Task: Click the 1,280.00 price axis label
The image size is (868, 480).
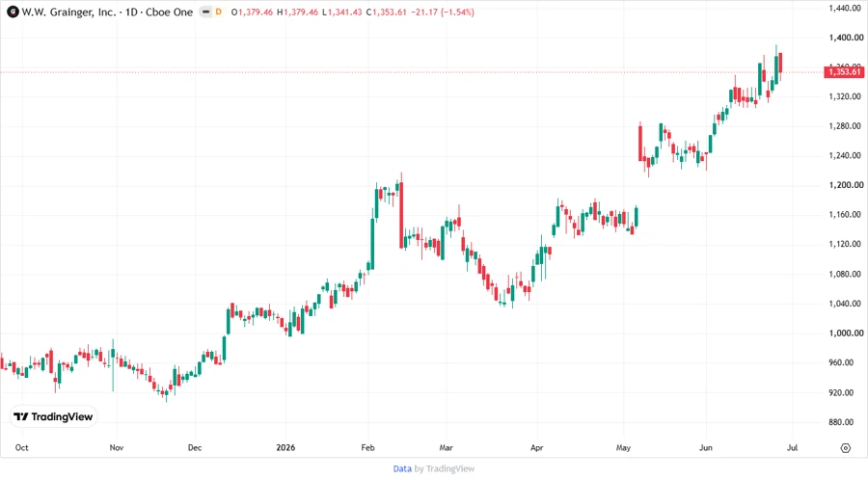Action: pyautogui.click(x=845, y=126)
